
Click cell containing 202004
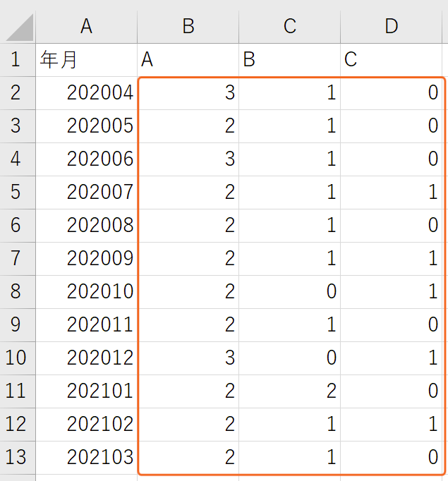[87, 93]
